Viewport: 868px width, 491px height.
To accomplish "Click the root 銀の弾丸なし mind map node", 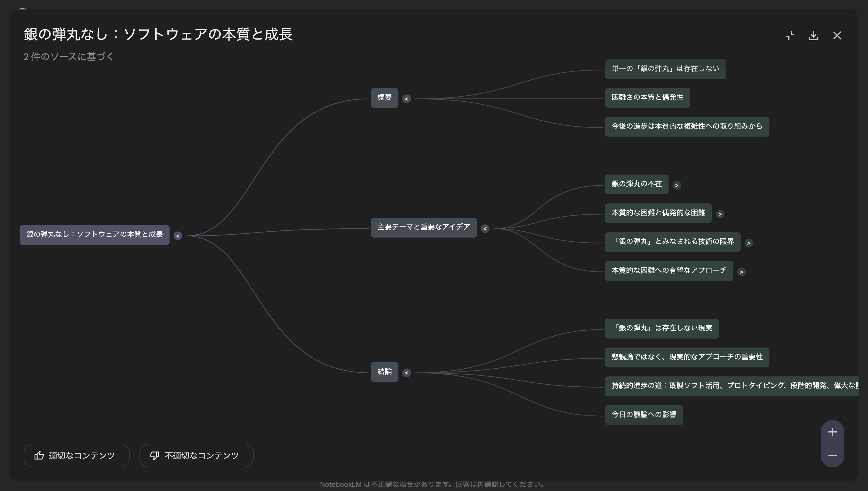I will 94,235.
